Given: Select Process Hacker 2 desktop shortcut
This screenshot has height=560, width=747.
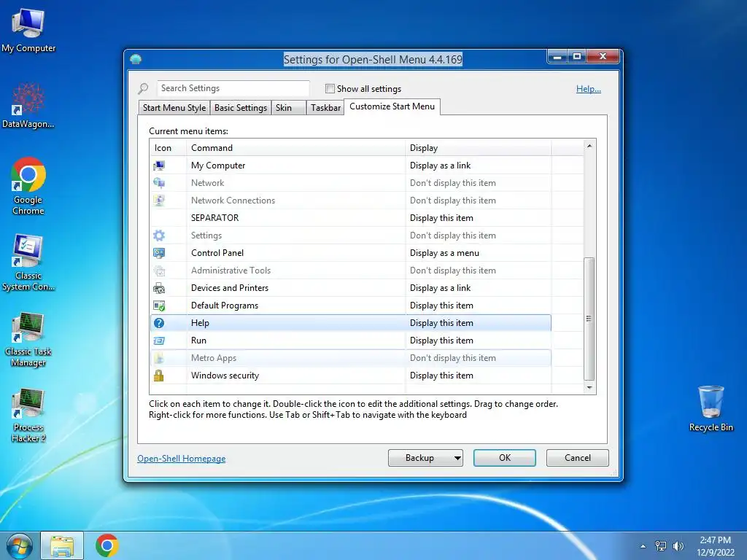Looking at the screenshot, I should [28, 415].
